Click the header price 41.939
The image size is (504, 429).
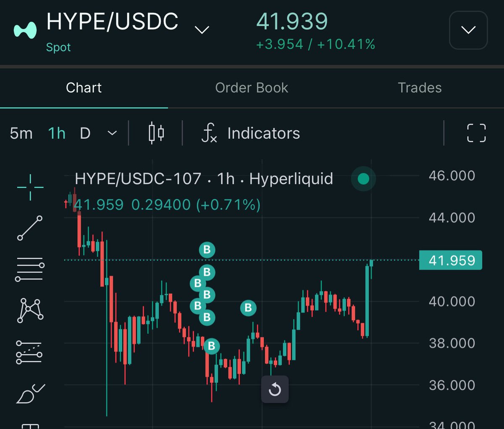coord(292,21)
